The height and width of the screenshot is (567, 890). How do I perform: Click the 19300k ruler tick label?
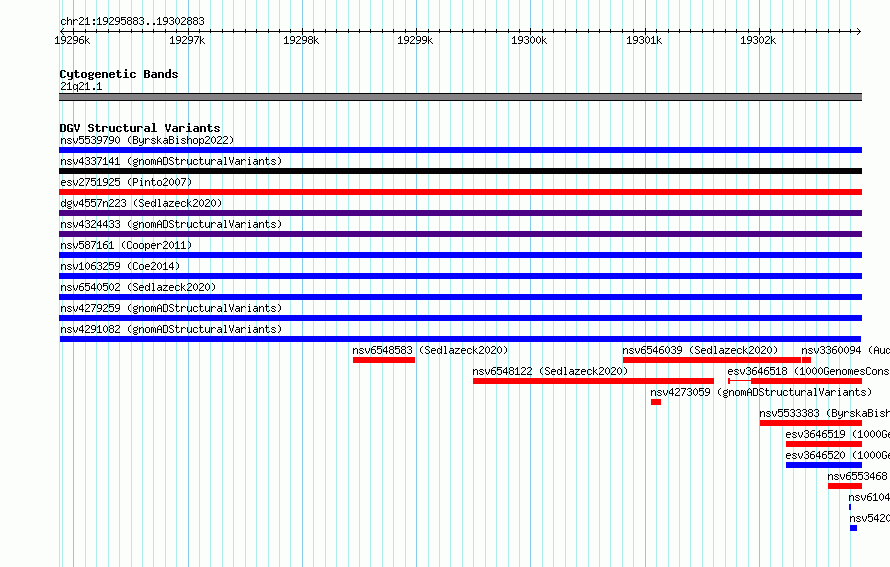[530, 40]
